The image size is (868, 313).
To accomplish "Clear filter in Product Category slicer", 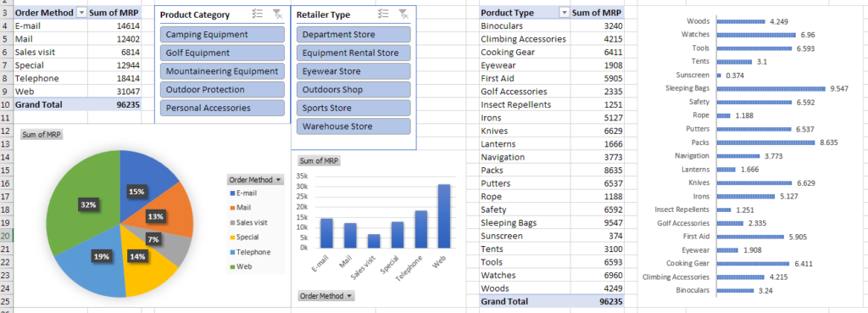I will click(278, 14).
